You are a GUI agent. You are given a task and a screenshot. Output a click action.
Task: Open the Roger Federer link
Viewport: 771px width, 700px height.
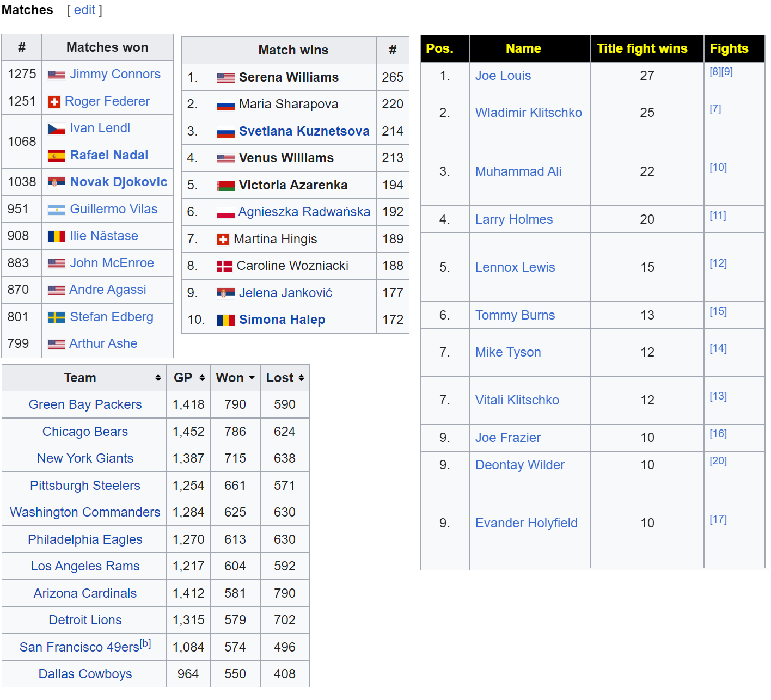point(107,101)
